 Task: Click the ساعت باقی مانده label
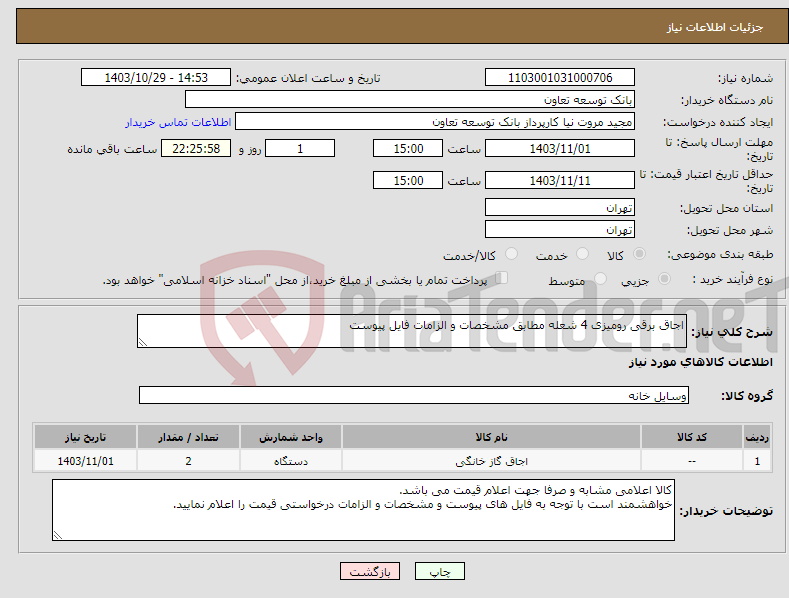[112, 149]
